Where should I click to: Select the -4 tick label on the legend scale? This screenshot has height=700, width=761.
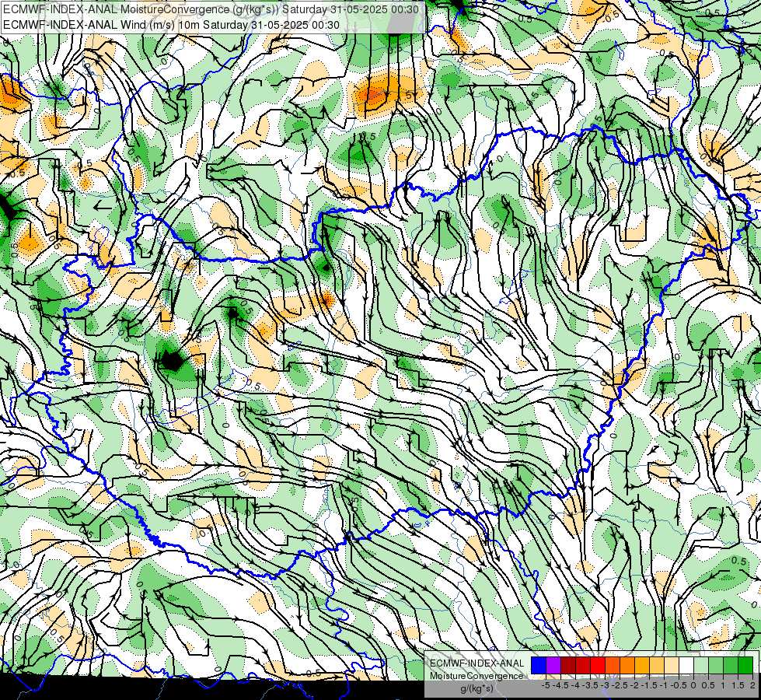click(x=575, y=685)
